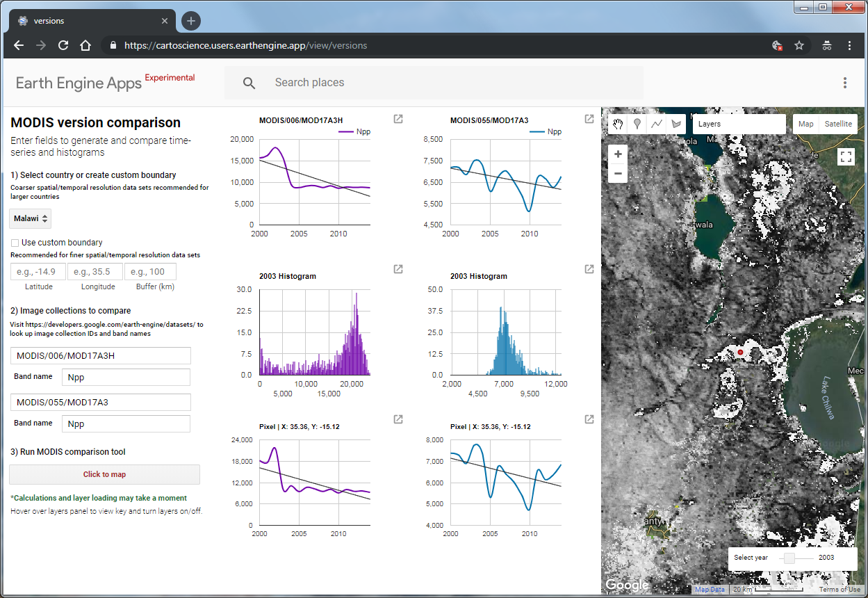Click the incognito profile icon
The width and height of the screenshot is (868, 598).
(826, 45)
